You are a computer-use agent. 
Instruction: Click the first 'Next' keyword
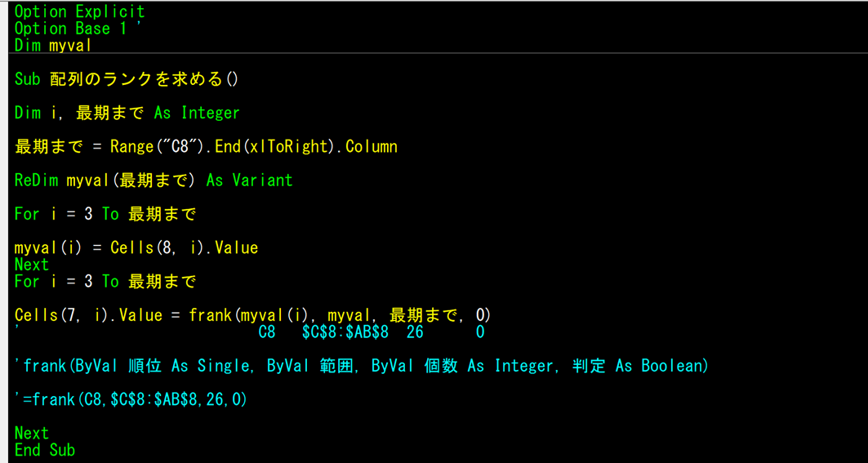point(32,265)
